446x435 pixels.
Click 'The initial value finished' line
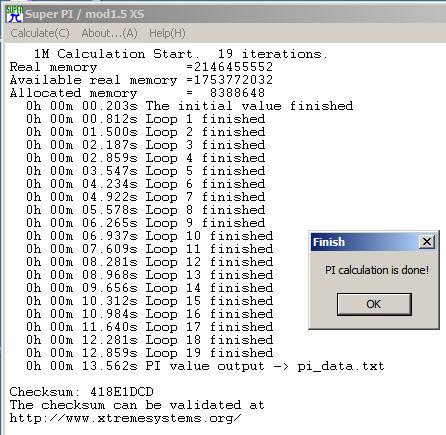(190, 106)
